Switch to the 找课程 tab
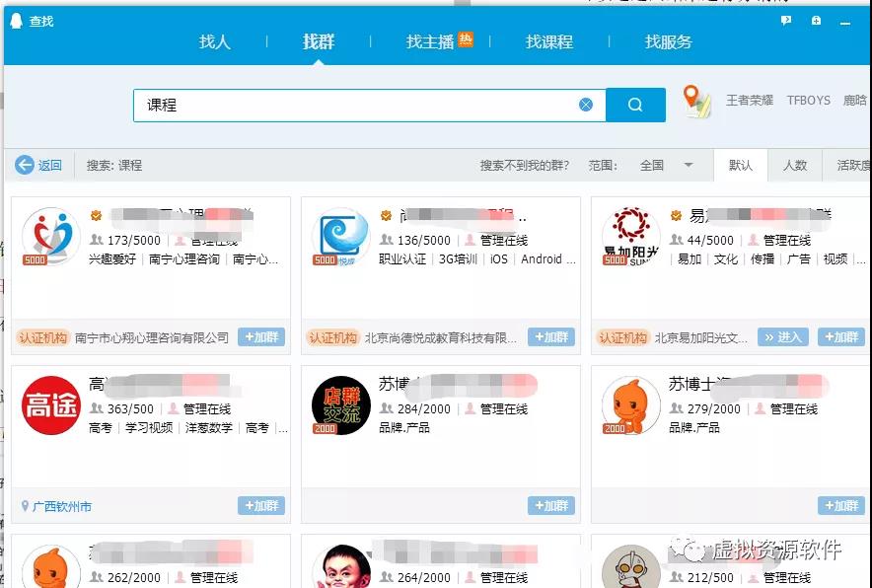This screenshot has width=872, height=588. point(549,42)
